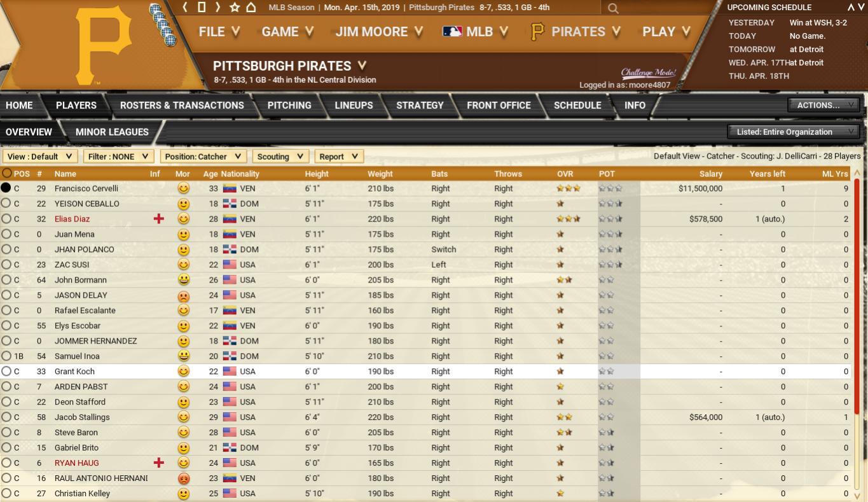Sort players by the Name column header

click(65, 174)
